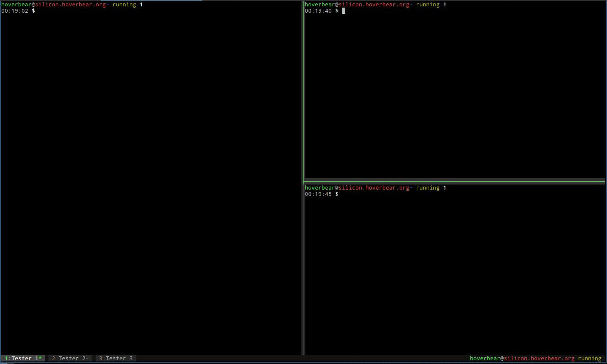Select the timestamp '00:19:45' in bottom-right pane
607x364 pixels.
(x=318, y=194)
